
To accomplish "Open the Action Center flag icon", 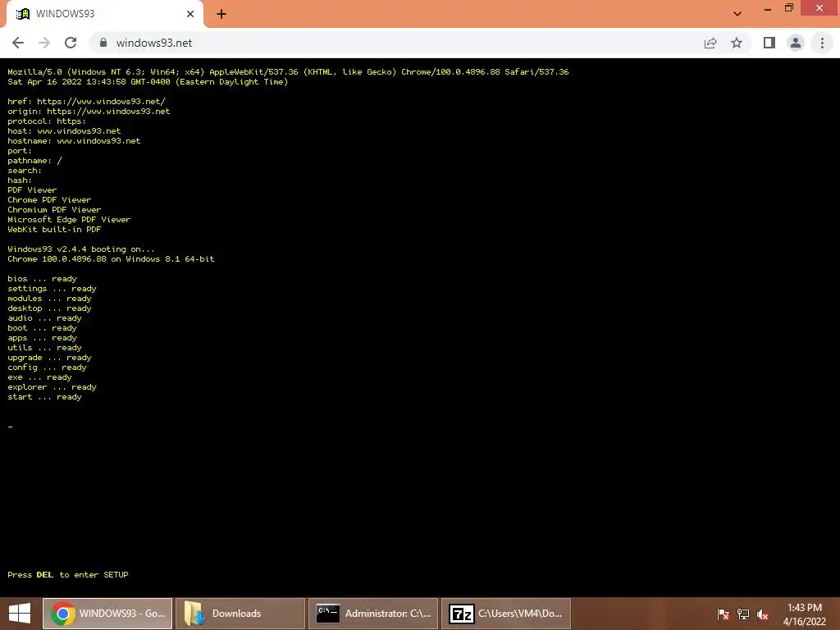I will point(723,614).
